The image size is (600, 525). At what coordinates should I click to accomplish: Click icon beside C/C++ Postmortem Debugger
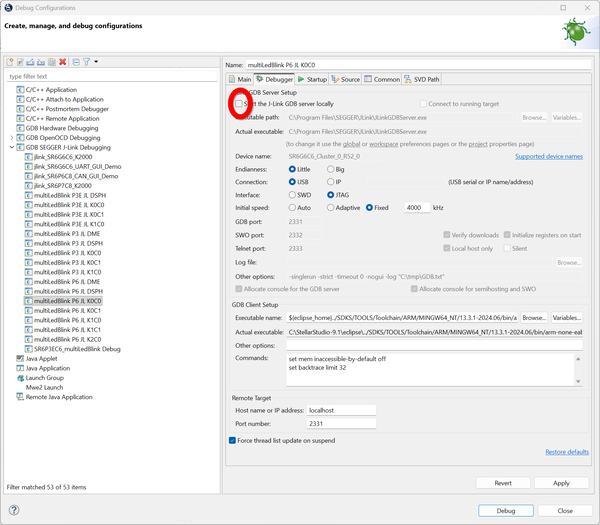coord(20,109)
